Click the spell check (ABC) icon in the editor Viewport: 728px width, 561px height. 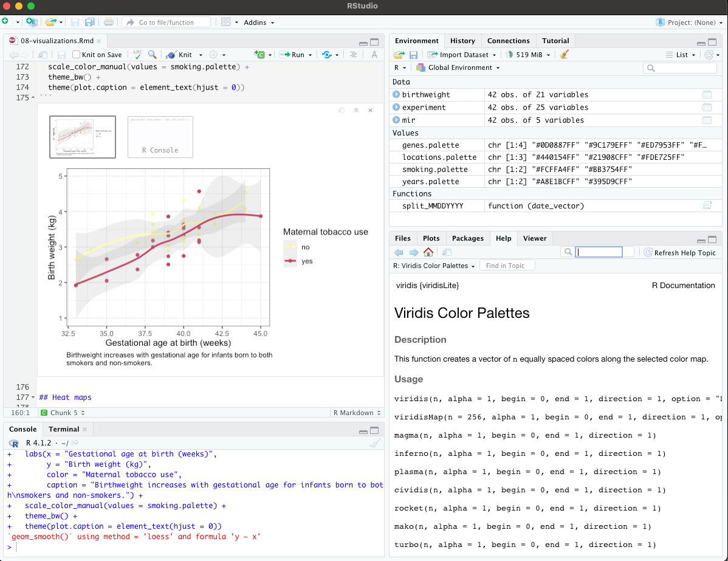tap(137, 54)
